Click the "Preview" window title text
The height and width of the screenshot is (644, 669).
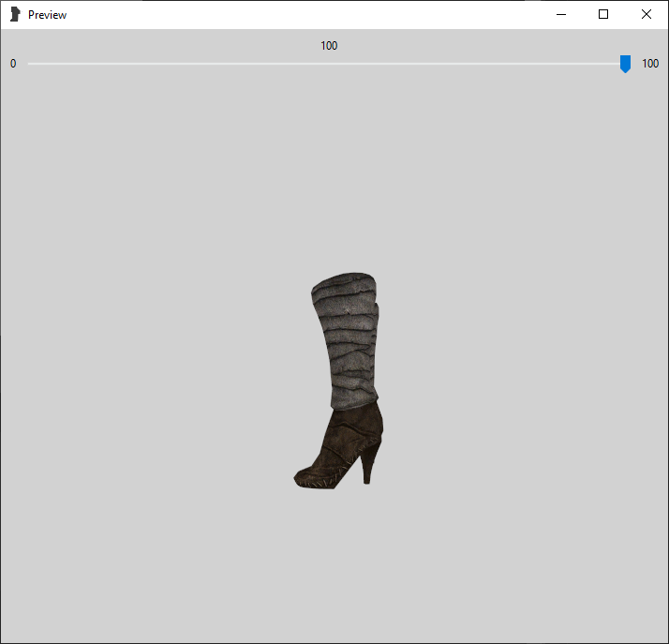[48, 15]
